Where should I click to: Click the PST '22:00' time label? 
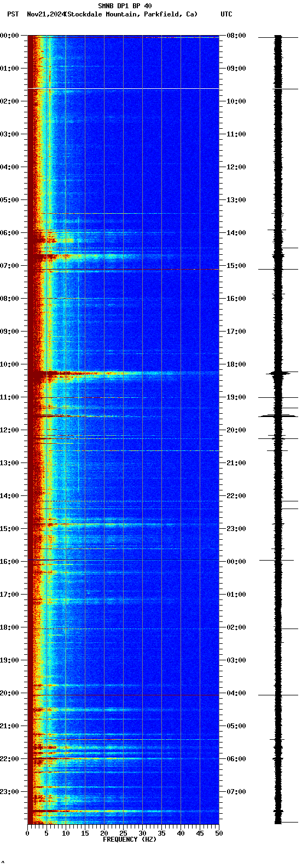click(9, 759)
